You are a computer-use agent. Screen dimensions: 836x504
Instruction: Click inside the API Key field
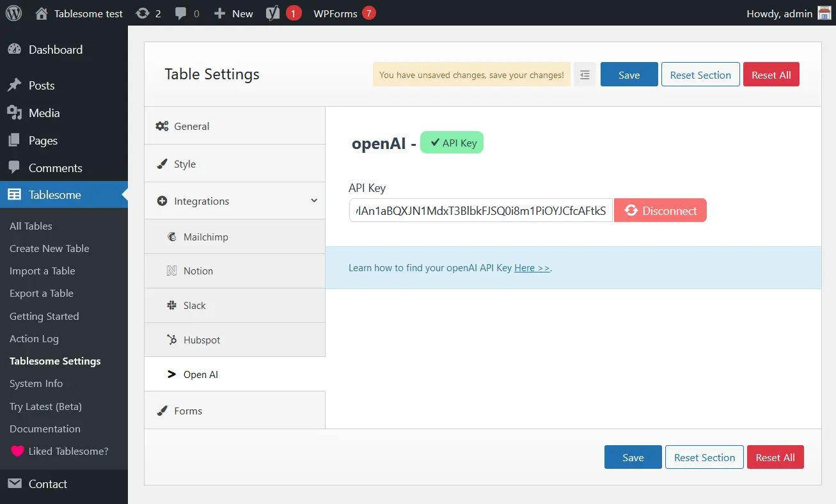tap(480, 210)
